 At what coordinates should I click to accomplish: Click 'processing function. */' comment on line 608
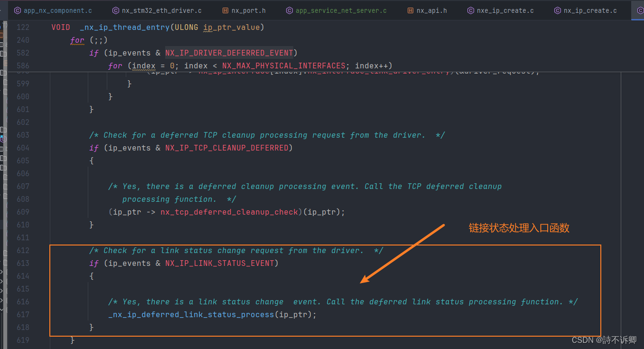[x=179, y=199]
